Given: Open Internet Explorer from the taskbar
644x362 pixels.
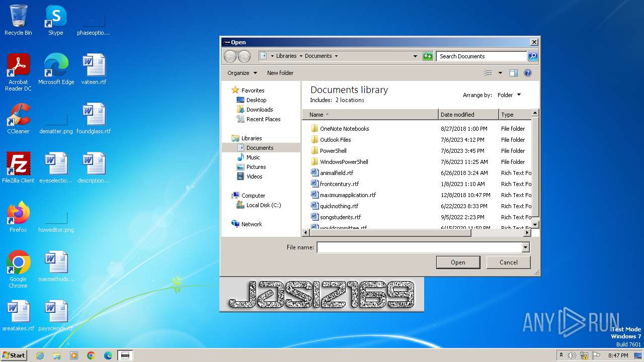Looking at the screenshot, I should (x=40, y=355).
